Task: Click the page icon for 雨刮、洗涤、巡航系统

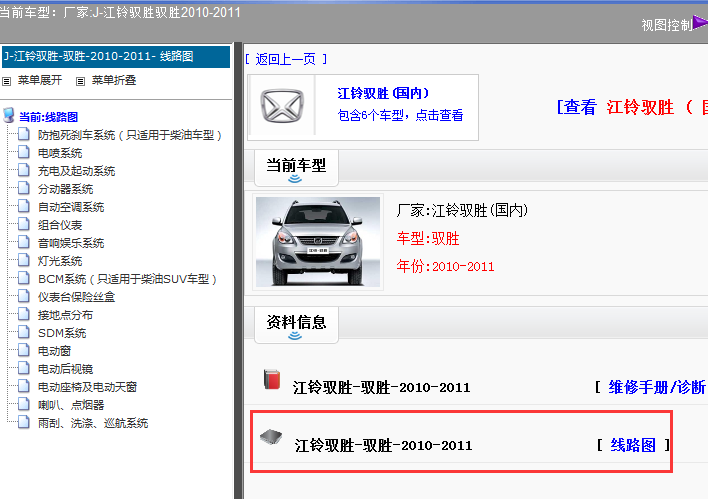Action: [24, 423]
